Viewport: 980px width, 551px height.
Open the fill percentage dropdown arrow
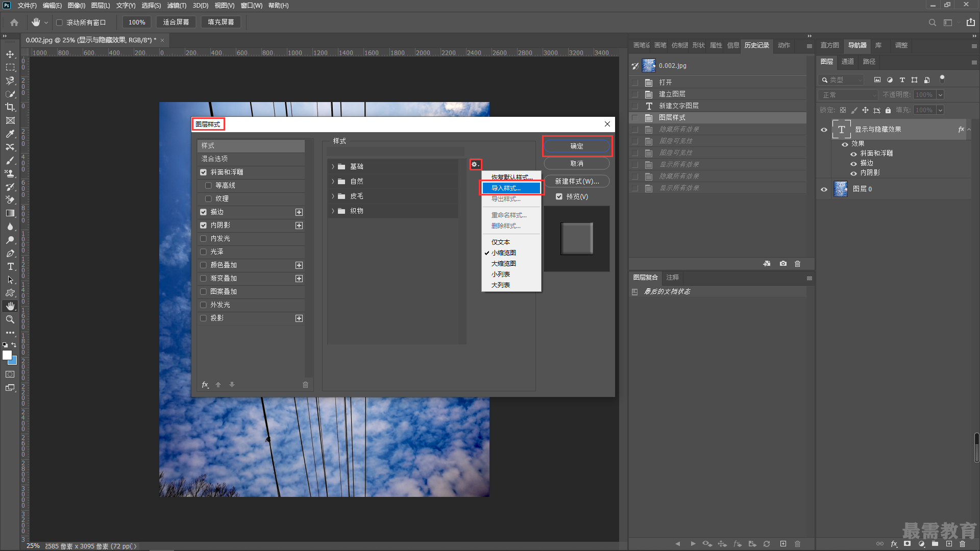pos(940,110)
